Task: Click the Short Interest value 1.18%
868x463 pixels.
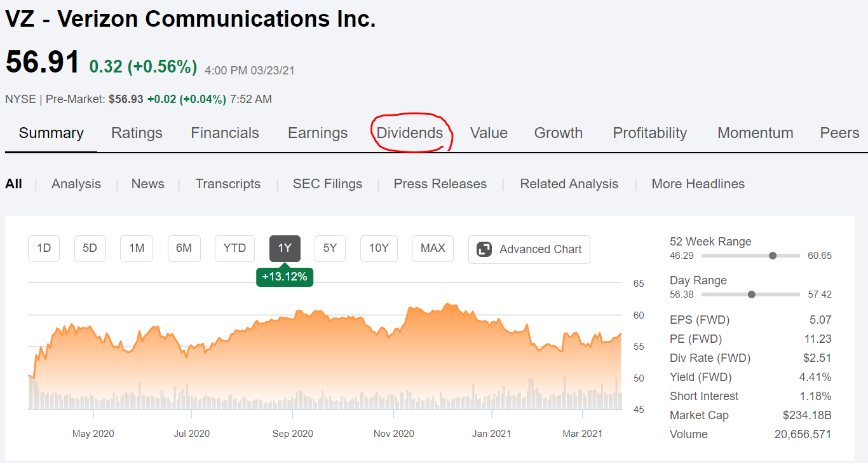Action: (815, 396)
